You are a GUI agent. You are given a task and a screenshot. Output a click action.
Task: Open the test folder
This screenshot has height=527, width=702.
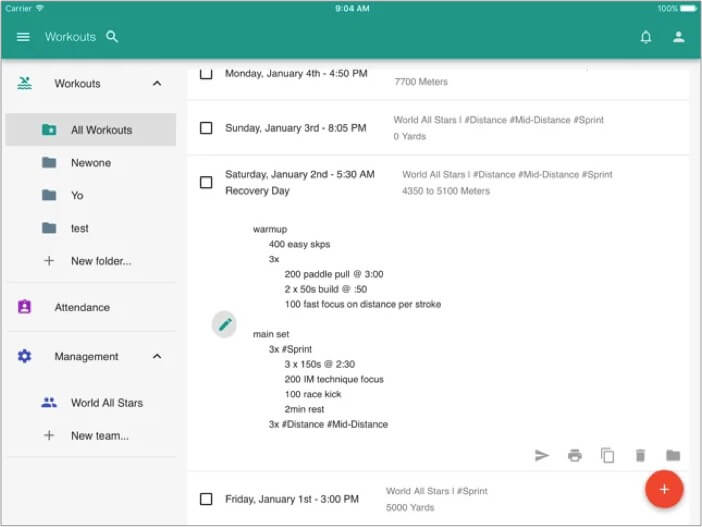[x=91, y=228]
